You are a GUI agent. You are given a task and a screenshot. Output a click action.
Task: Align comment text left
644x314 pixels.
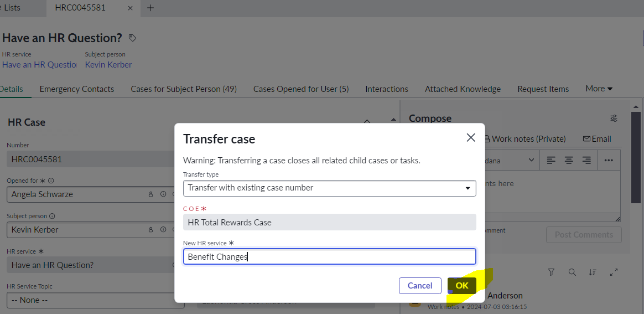[550, 160]
